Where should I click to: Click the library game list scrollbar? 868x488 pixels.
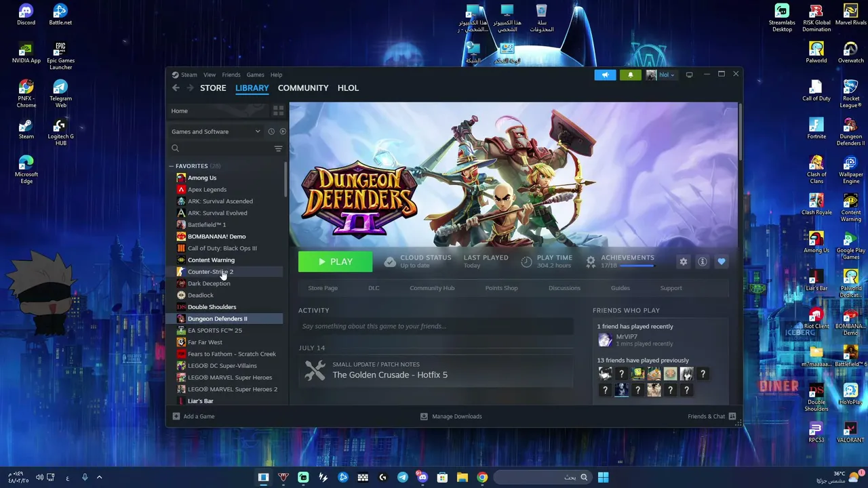click(x=285, y=179)
